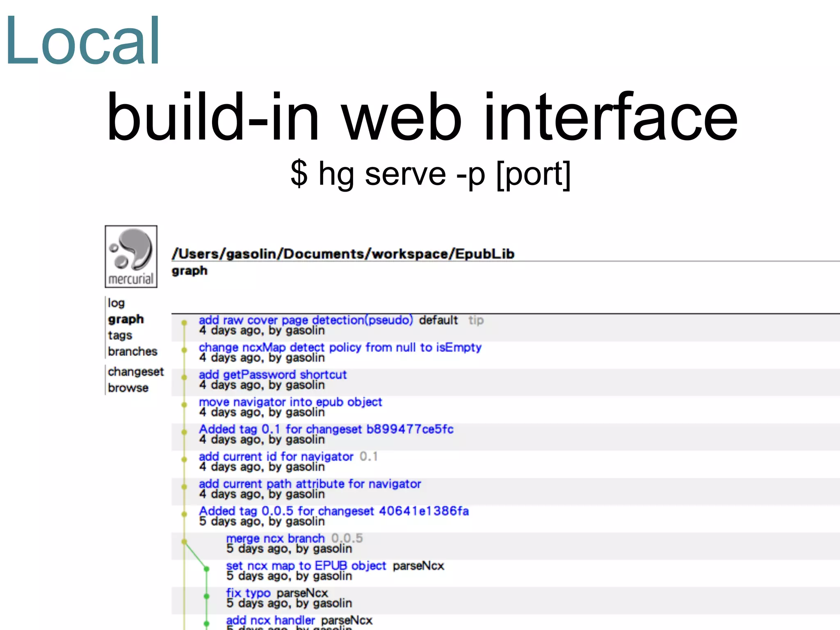
Task: Open commit 'add raw cover page detection(pseudo)'
Action: click(x=306, y=320)
